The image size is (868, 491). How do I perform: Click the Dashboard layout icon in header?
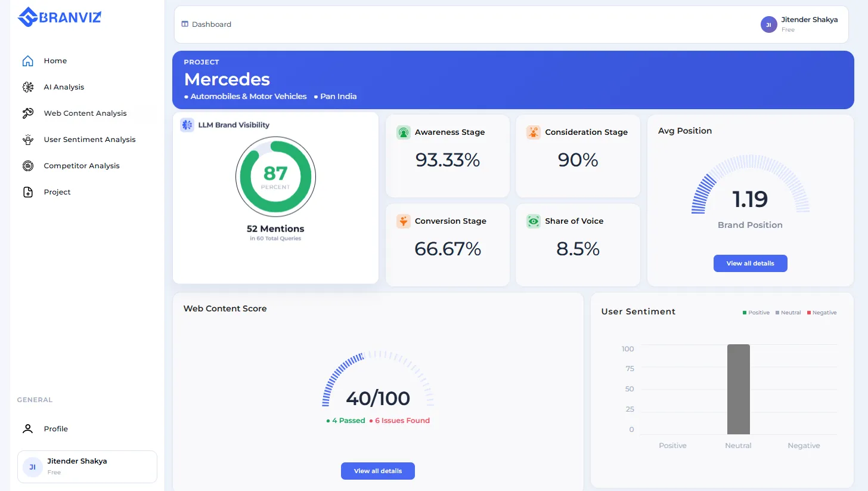coord(185,24)
